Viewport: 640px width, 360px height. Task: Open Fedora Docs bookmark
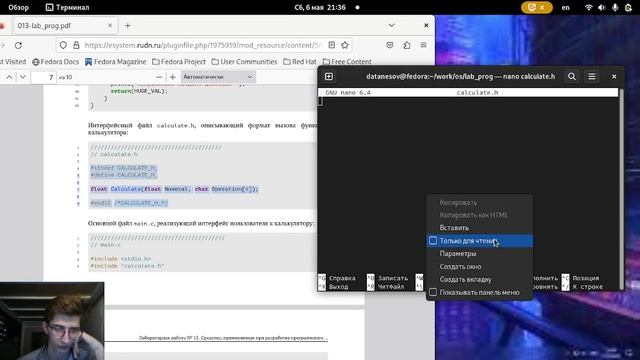click(x=56, y=62)
